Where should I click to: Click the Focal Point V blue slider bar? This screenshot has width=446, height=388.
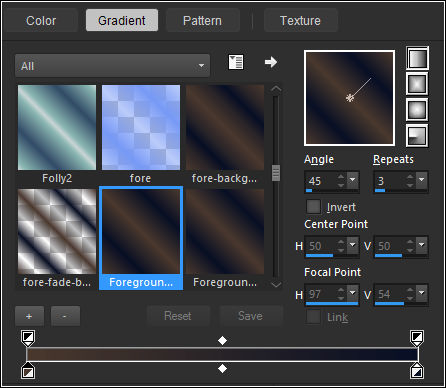point(389,304)
